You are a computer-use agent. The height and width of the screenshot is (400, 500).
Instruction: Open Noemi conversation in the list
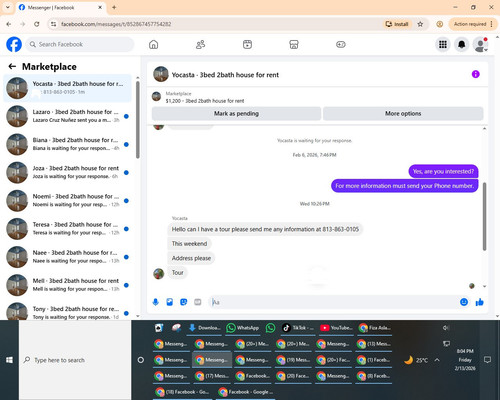(x=68, y=201)
